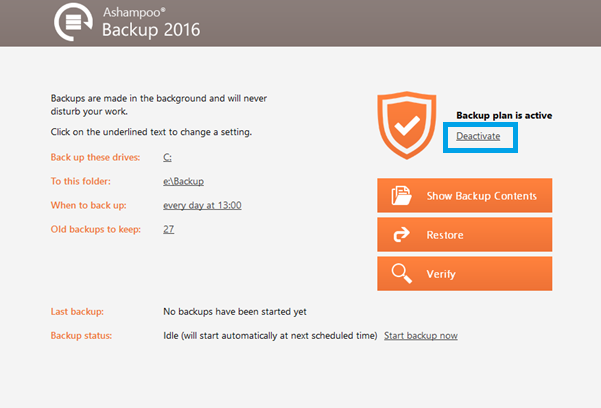
Task: Click the Backup 2016 title text
Action: coord(151,30)
